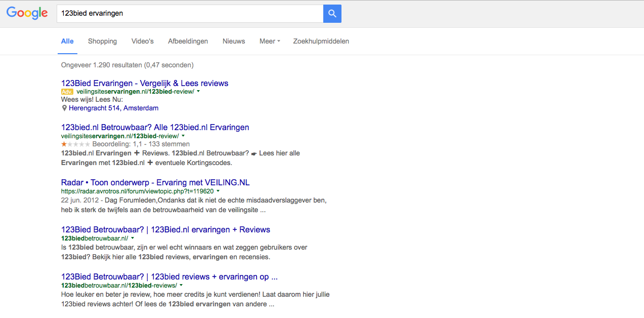This screenshot has height=318, width=644.
Task: Open Radar forum result Ervaring met VEILING.NL
Action: [155, 182]
